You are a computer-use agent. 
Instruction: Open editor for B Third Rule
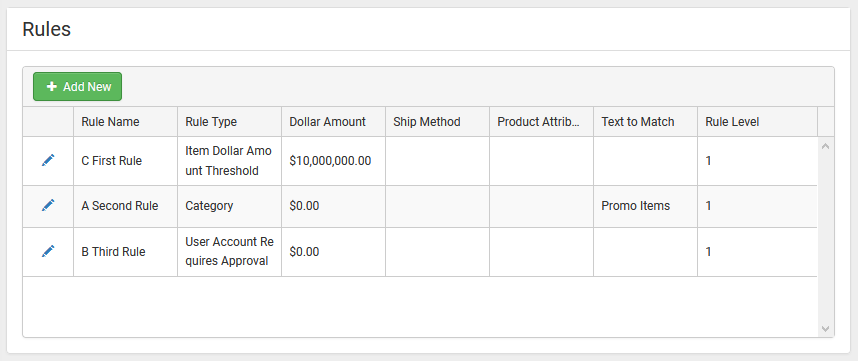[48, 251]
